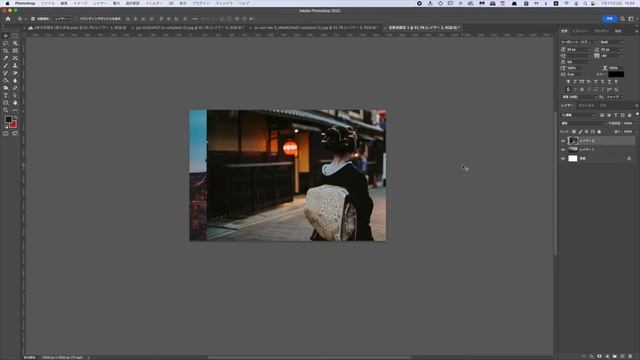Click the blue Share button
Viewport: 640px width, 360px height.
point(610,19)
